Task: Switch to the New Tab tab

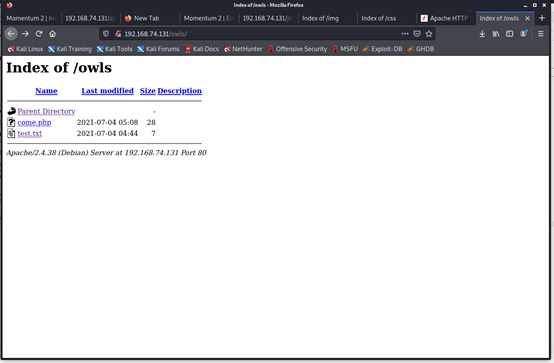Action: (150, 18)
